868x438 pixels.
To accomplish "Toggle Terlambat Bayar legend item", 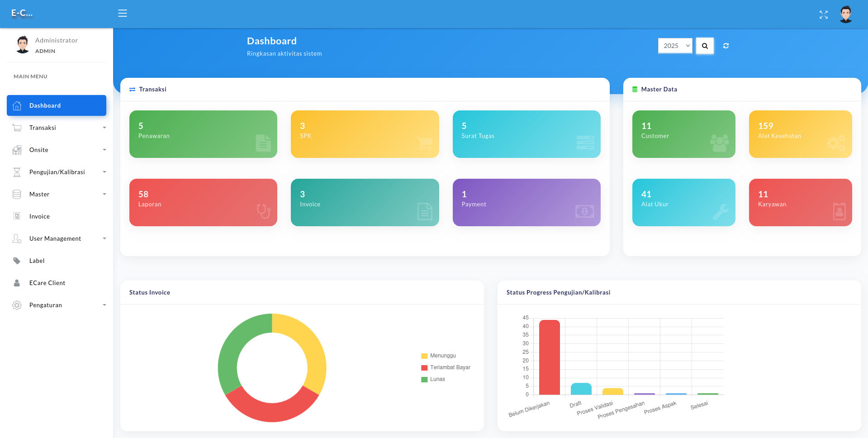I will pos(446,367).
